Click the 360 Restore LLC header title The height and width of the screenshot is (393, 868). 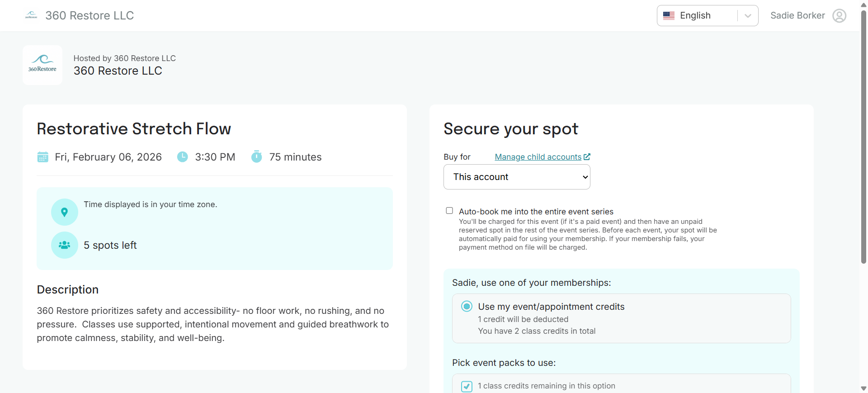(x=89, y=15)
